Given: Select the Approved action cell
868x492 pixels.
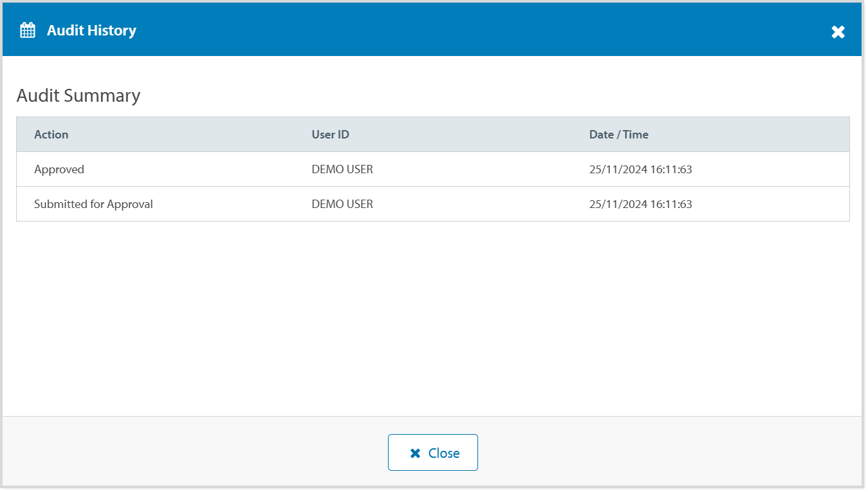Looking at the screenshot, I should point(59,169).
